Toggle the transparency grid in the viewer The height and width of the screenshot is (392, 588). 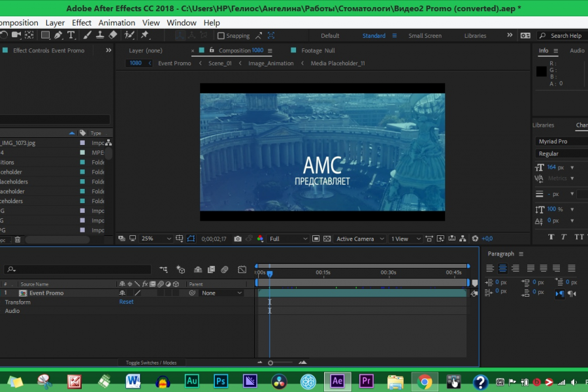point(327,239)
